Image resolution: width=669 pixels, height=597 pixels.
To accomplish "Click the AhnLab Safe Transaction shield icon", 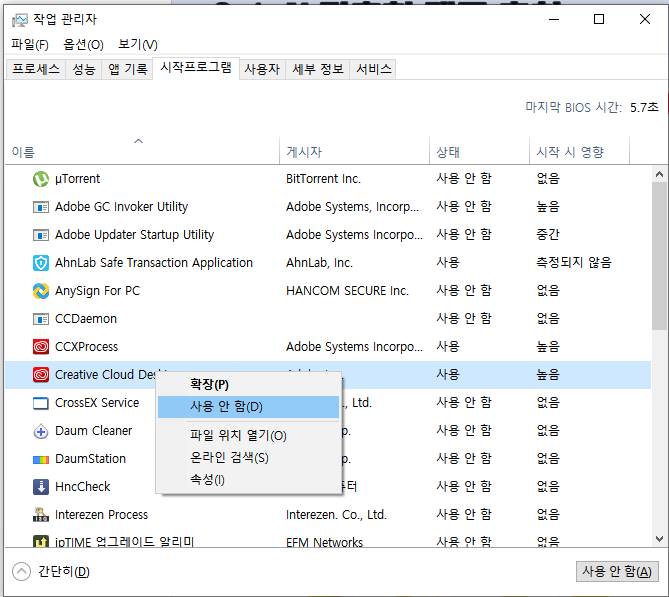I will (x=41, y=263).
